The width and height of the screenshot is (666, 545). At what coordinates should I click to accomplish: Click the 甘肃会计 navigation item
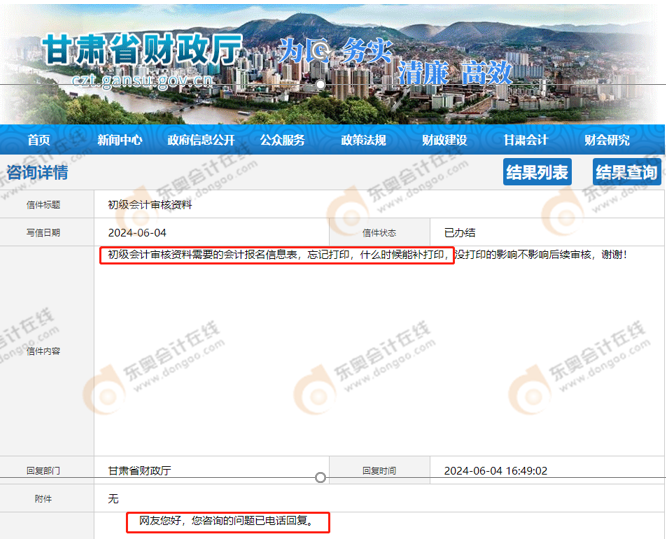(525, 140)
